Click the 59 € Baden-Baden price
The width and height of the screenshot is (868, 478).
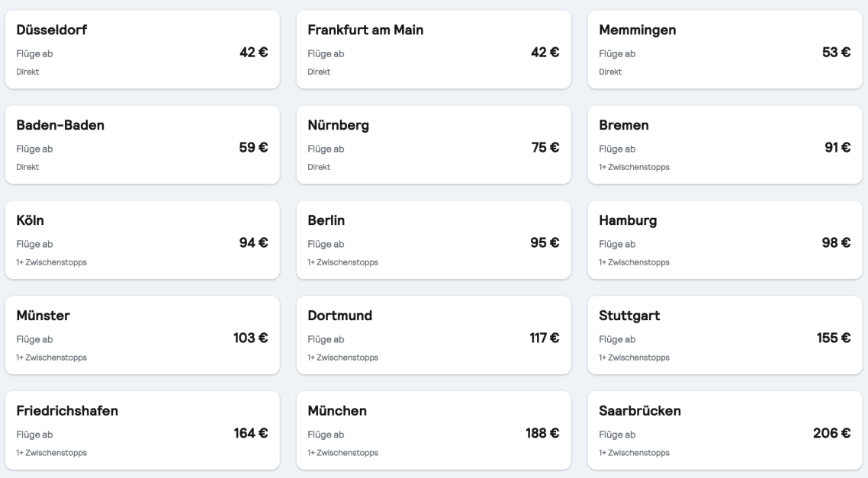(253, 148)
